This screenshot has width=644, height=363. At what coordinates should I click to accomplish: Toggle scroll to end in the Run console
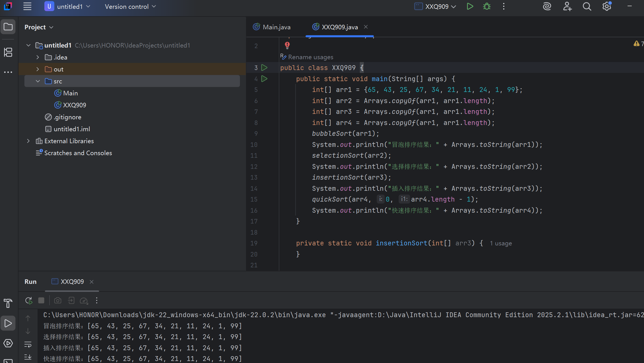tap(28, 357)
